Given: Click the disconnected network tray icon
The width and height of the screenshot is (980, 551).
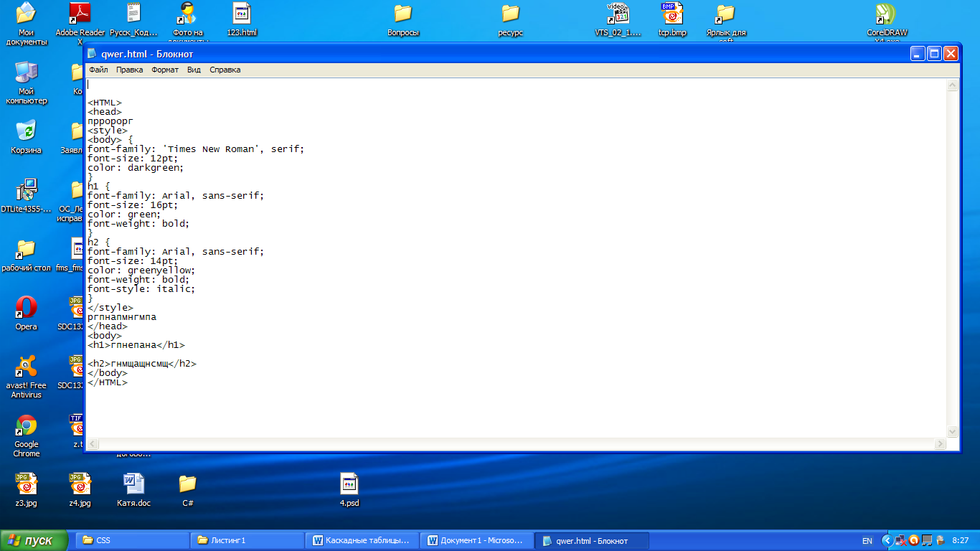Looking at the screenshot, I should point(902,540).
